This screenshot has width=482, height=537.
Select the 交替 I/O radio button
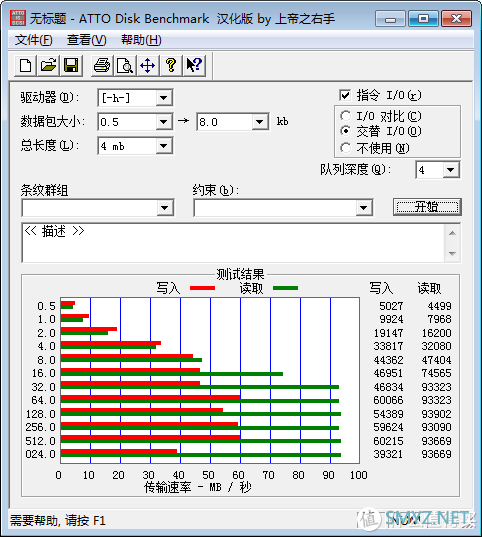tap(346, 131)
